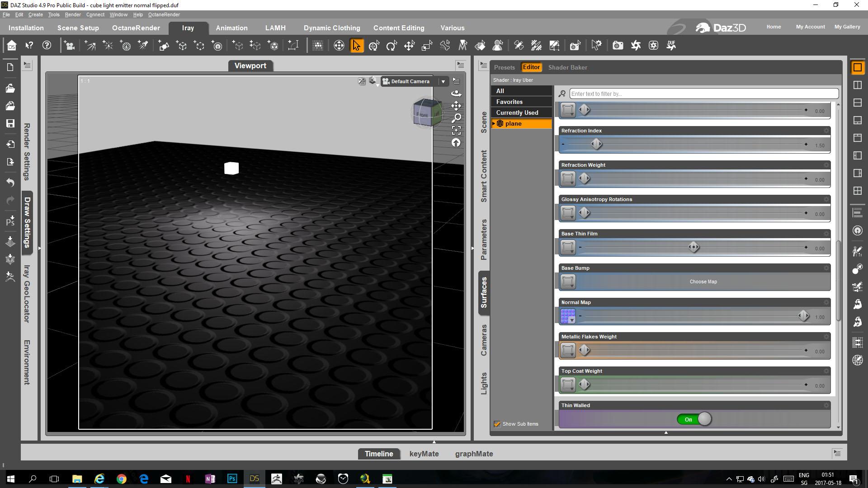Uncheck Show Sub Items checkbox
Viewport: 868px width, 488px height.
(x=497, y=424)
